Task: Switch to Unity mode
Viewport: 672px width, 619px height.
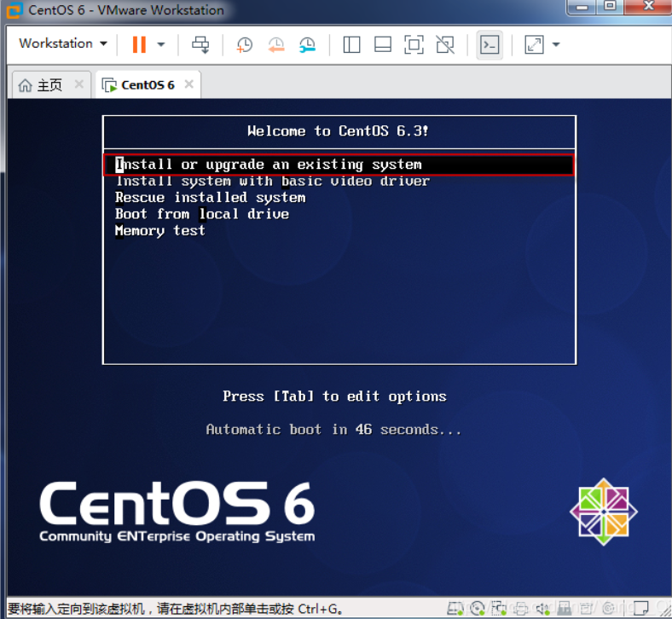Action: (x=445, y=44)
